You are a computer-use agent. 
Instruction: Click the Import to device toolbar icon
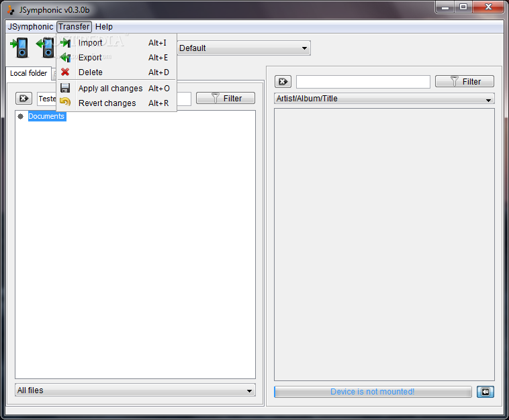tap(19, 48)
